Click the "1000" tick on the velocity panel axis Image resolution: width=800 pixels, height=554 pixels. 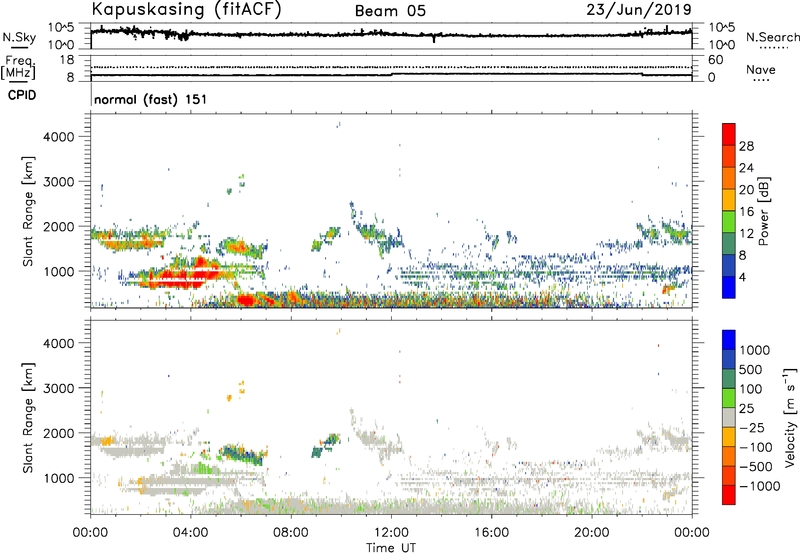(58, 478)
